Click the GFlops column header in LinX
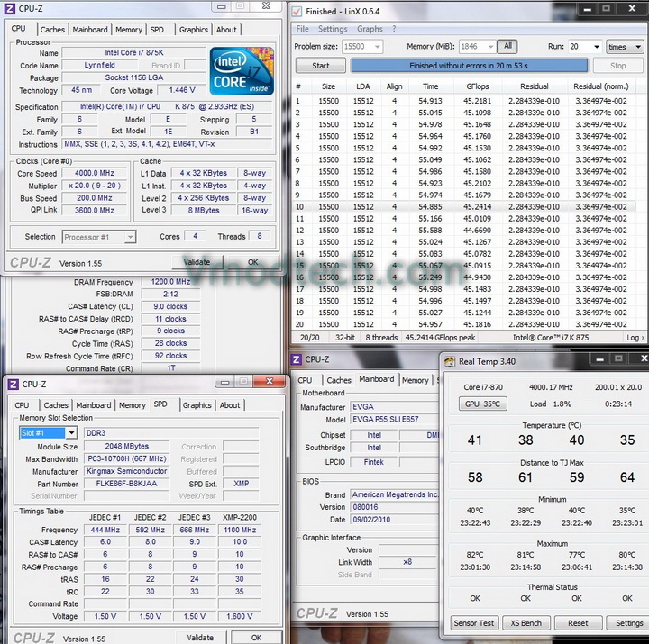The image size is (649, 644). point(477,86)
